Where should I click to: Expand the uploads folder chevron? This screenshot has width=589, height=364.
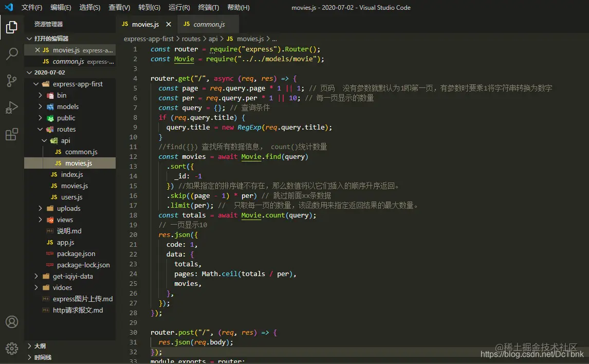(40, 209)
